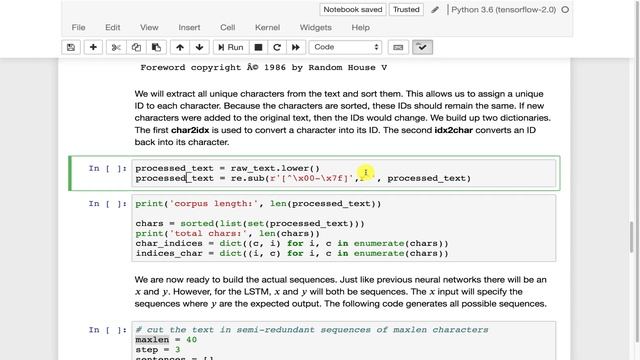Click into the processed_text re.sub code cell

[x=343, y=173]
